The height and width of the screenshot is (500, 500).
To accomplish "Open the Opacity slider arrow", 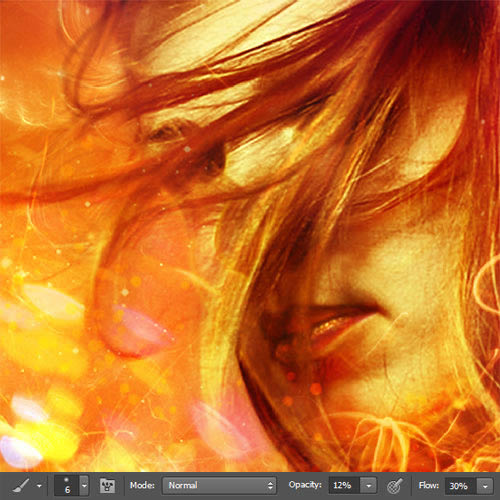I will tap(369, 486).
